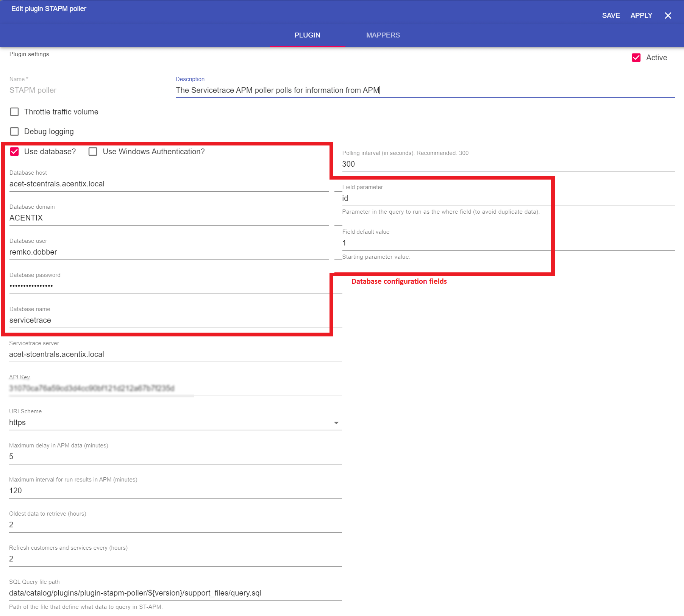Click the Servicetrace server field
684x616 pixels.
point(175,354)
